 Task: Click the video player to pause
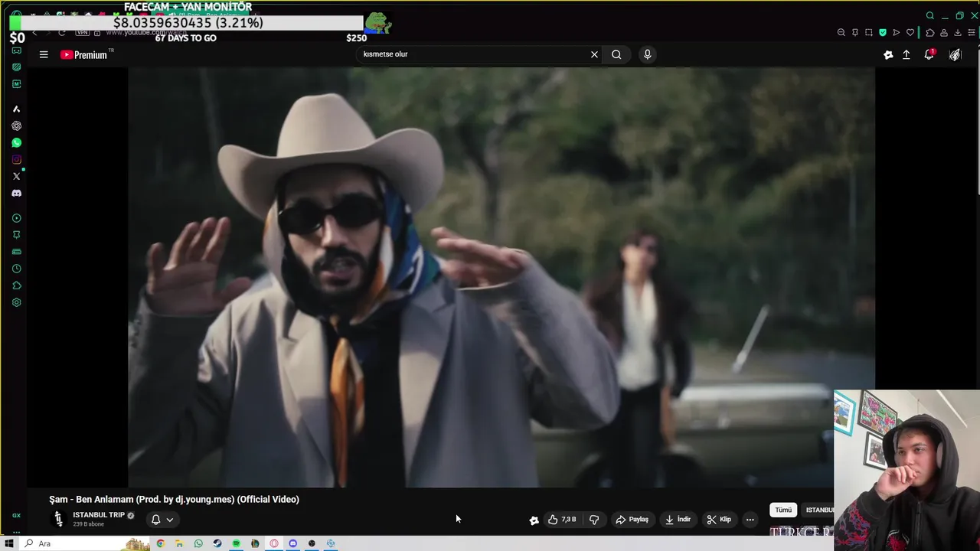(501, 277)
